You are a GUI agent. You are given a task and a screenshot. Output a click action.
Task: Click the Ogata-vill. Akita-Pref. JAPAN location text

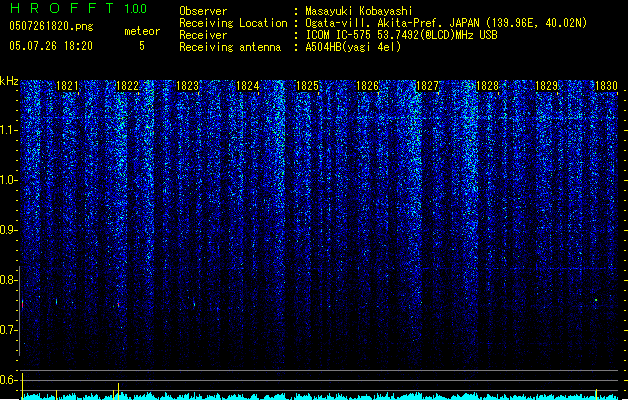[x=446, y=23]
